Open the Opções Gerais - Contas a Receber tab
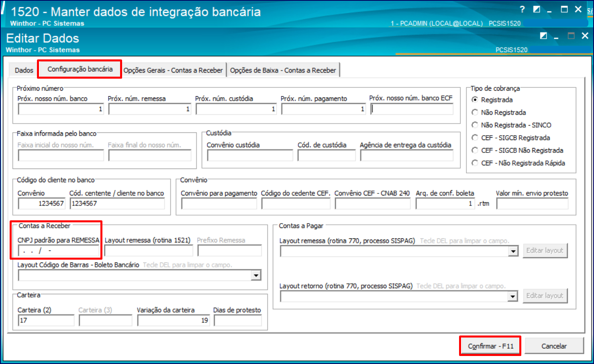The width and height of the screenshot is (594, 364). point(174,70)
